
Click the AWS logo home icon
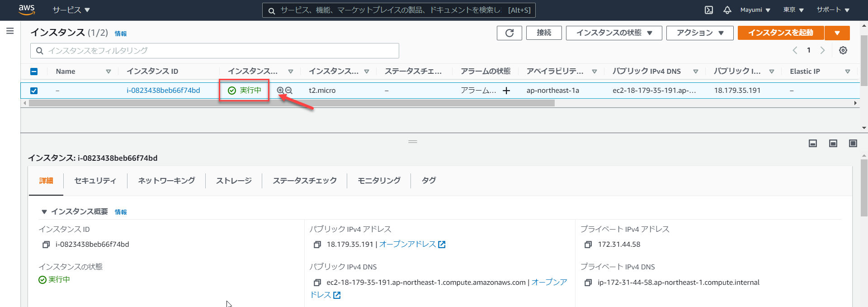[x=27, y=10]
